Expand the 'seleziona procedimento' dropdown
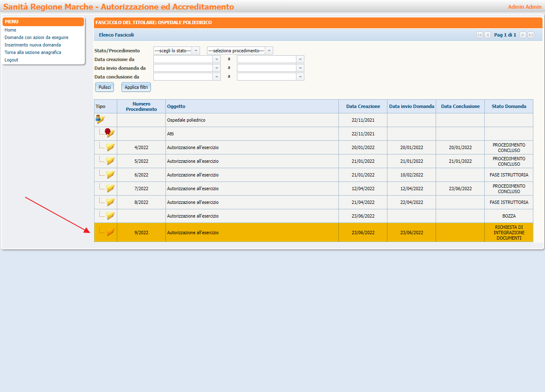 269,51
